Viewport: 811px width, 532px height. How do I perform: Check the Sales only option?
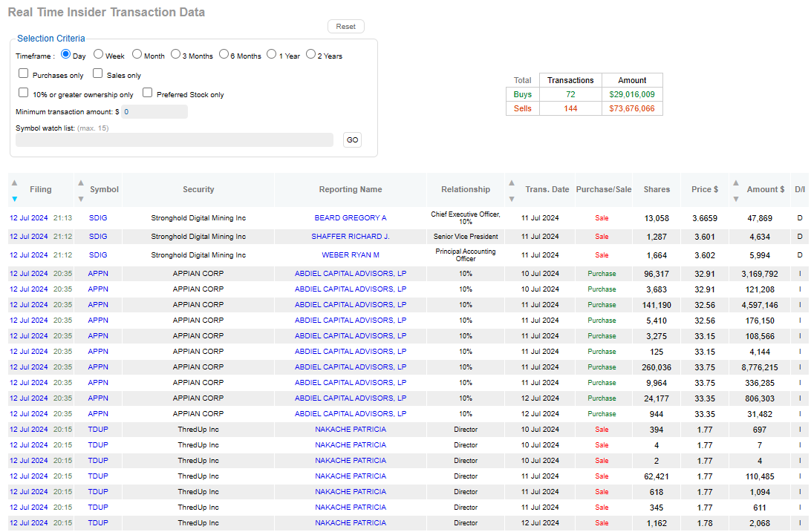click(x=98, y=74)
